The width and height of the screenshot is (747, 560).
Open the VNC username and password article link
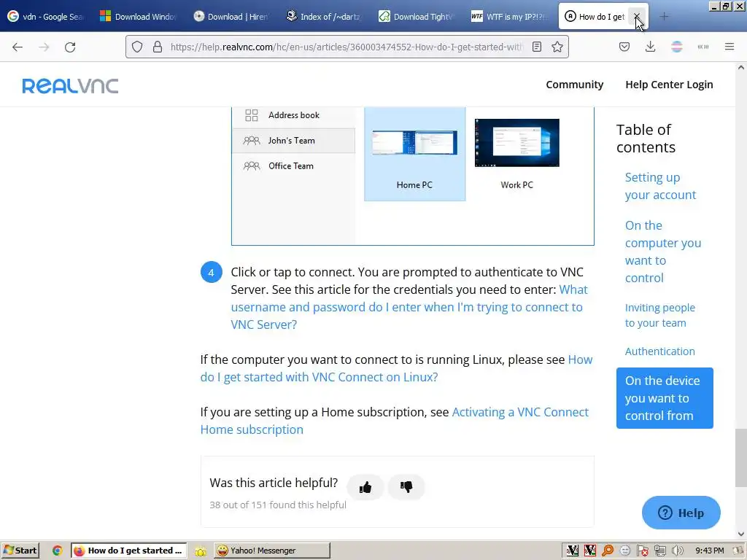[x=406, y=307]
